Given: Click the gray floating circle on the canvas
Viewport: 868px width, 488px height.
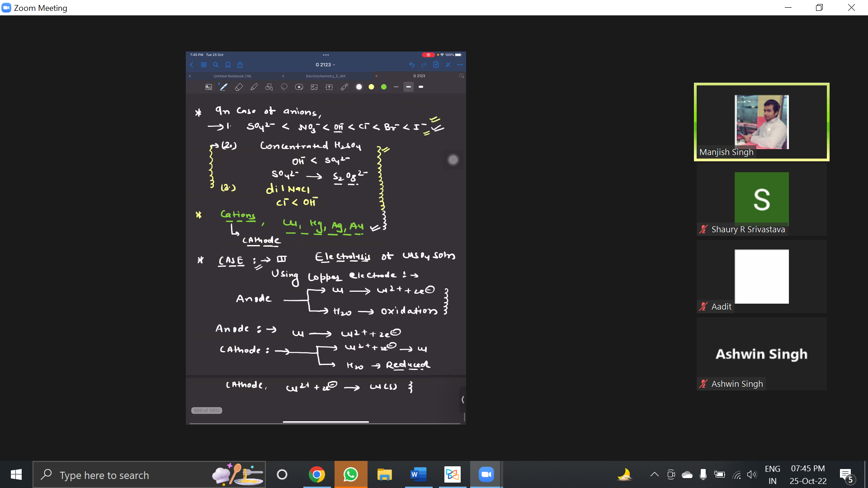Looking at the screenshot, I should [453, 160].
